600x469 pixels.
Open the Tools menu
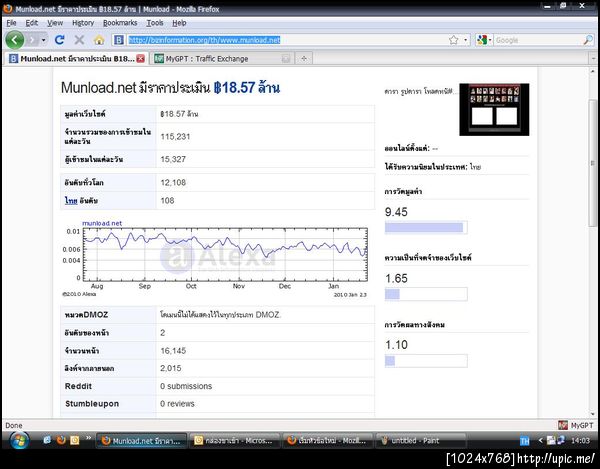tap(155, 23)
